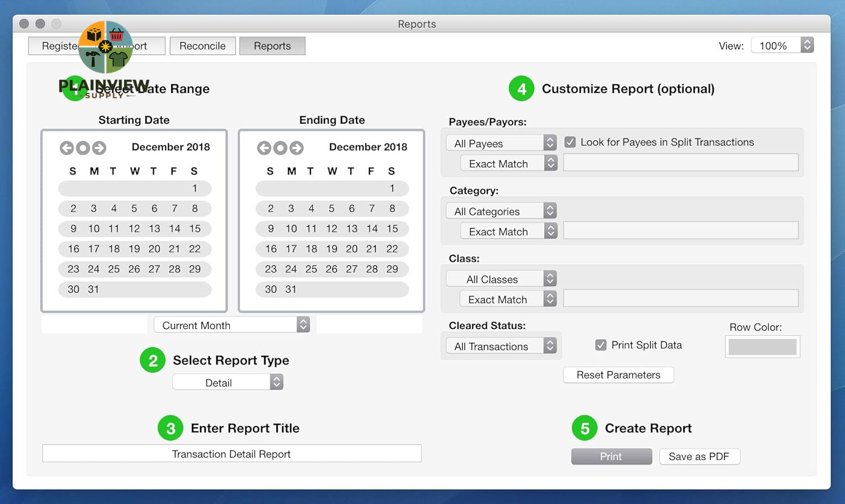The height and width of the screenshot is (504, 845).
Task: Toggle Look for Payees in Split Transactions
Action: tap(570, 142)
